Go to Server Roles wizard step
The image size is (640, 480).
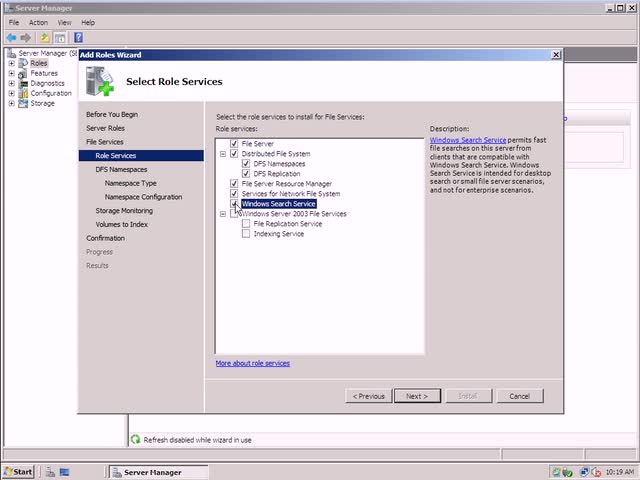pos(105,128)
